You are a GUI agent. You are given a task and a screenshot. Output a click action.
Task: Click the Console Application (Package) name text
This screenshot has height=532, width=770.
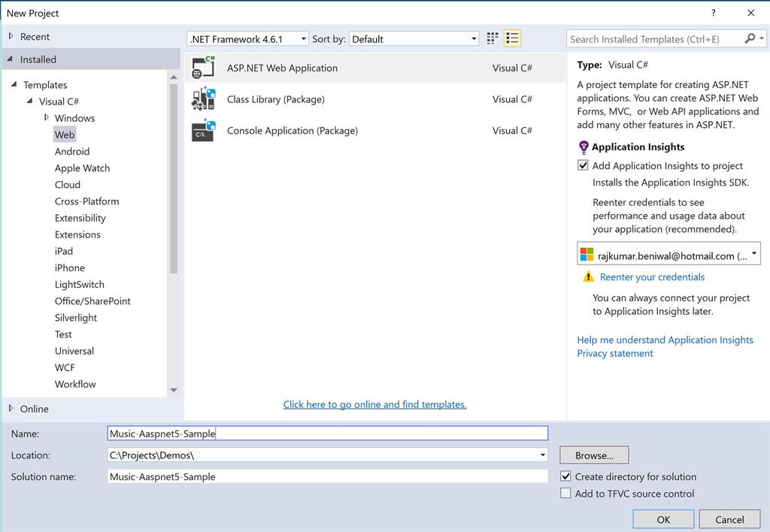(293, 131)
